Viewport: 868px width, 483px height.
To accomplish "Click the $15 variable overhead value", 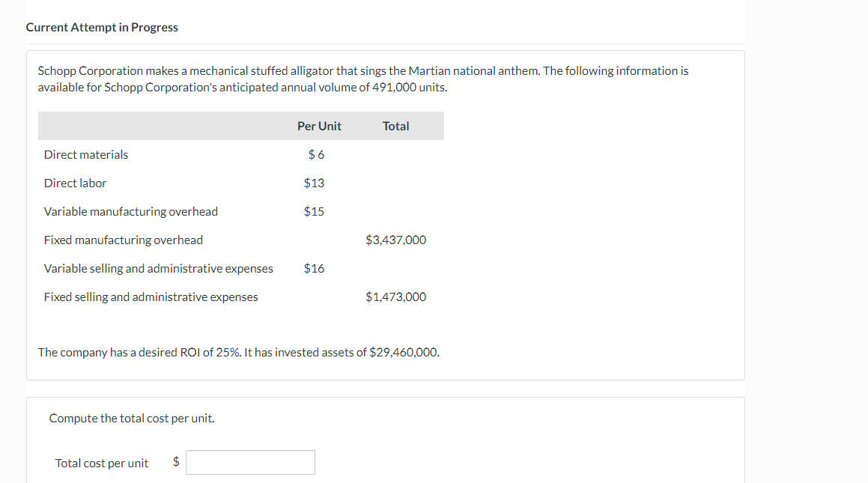I will tap(315, 211).
